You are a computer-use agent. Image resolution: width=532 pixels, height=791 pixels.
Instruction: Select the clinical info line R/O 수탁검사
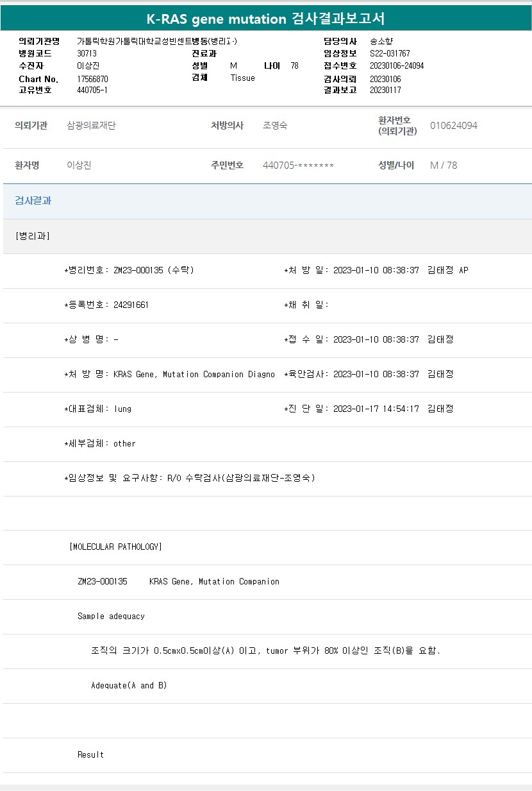(x=241, y=478)
